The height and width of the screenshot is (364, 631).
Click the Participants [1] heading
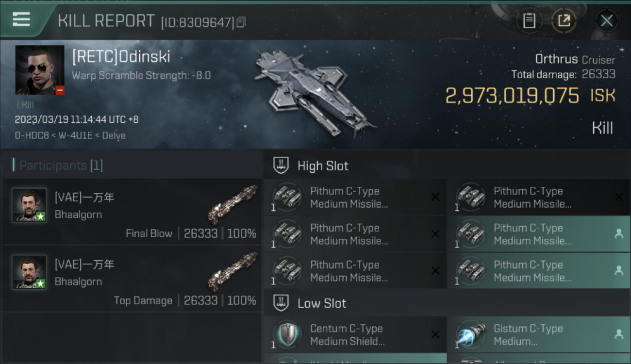coord(61,165)
